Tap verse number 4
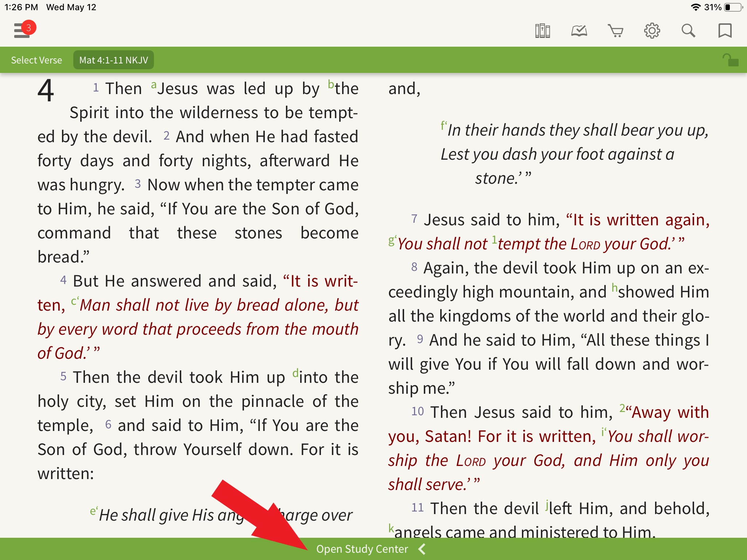This screenshot has width=747, height=560. [x=63, y=280]
